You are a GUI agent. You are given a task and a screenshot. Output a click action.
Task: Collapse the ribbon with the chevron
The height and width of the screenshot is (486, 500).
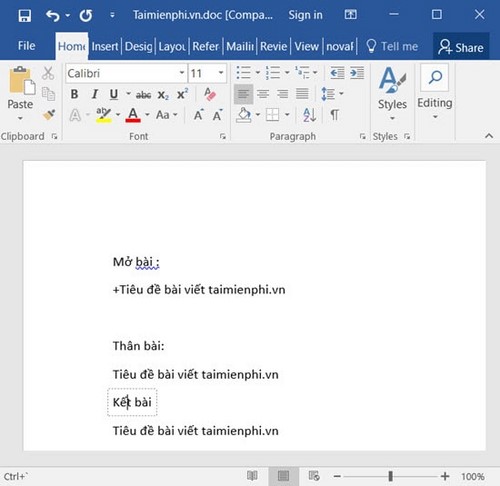pyautogui.click(x=489, y=136)
